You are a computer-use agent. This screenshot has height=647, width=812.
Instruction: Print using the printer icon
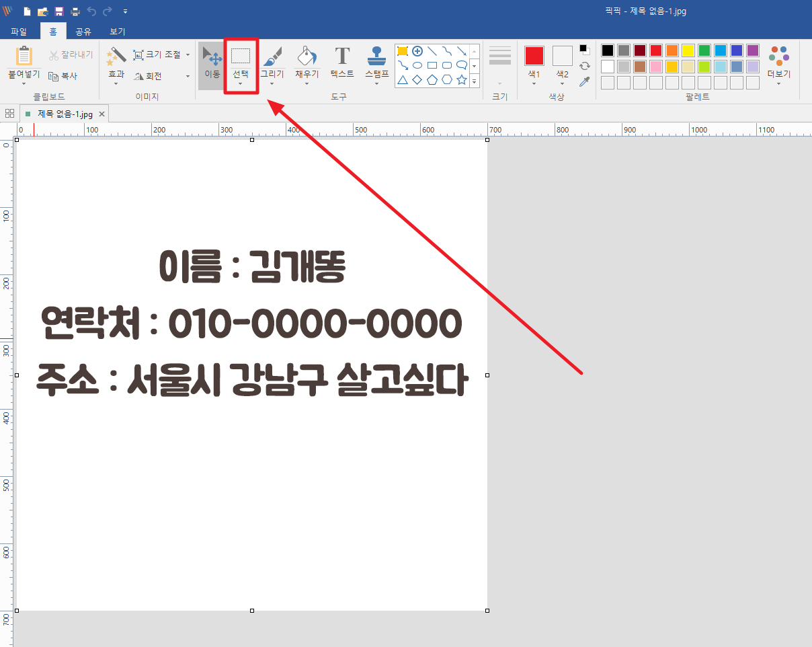pyautogui.click(x=75, y=11)
